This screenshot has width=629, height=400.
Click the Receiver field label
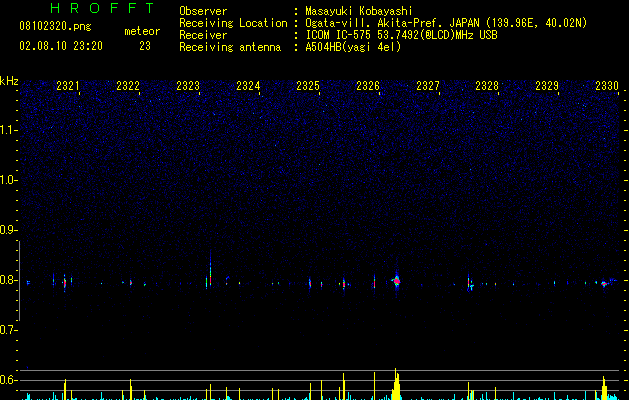click(x=203, y=35)
